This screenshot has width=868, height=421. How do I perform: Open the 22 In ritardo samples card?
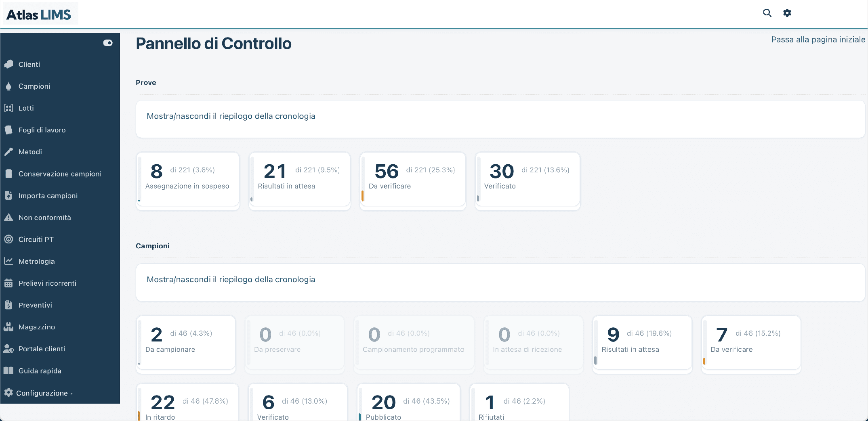click(x=188, y=403)
